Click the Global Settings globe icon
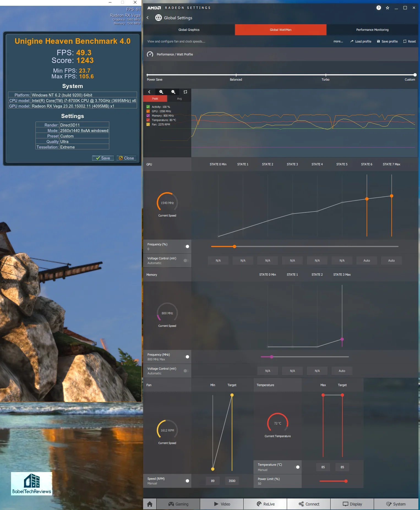Image resolution: width=420 pixels, height=510 pixels. tap(159, 18)
